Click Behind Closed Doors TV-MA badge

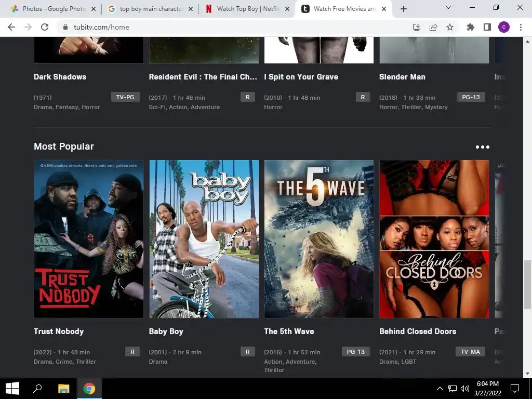point(470,352)
